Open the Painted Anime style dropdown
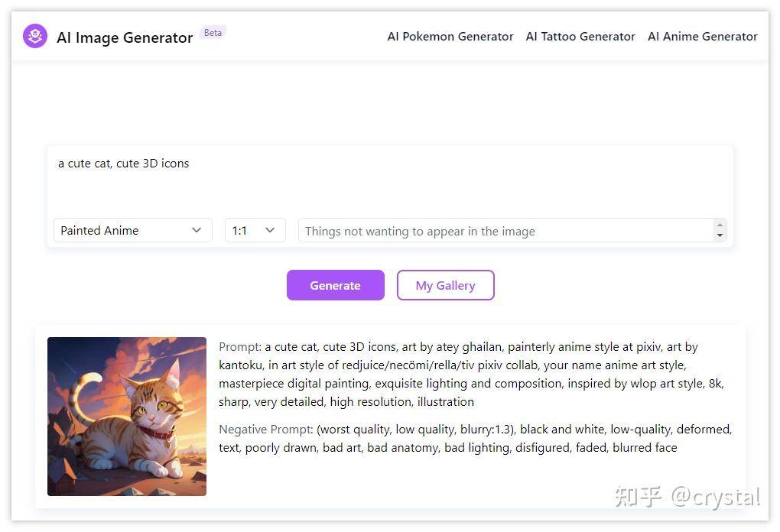Screen dimensions: 780x532 point(133,230)
